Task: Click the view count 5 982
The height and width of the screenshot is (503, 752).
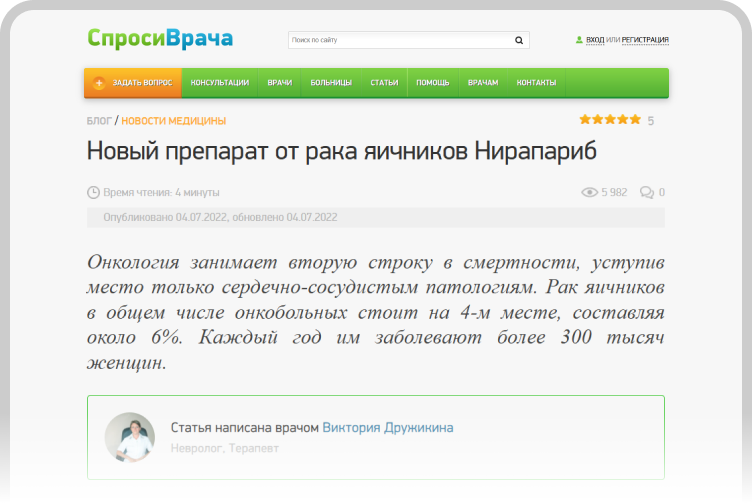Action: click(614, 192)
